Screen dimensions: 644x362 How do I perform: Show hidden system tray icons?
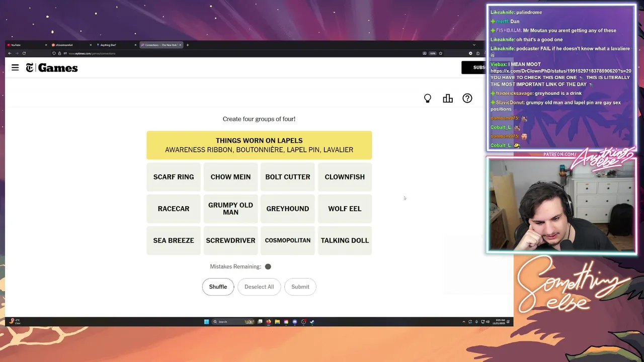pyautogui.click(x=464, y=322)
